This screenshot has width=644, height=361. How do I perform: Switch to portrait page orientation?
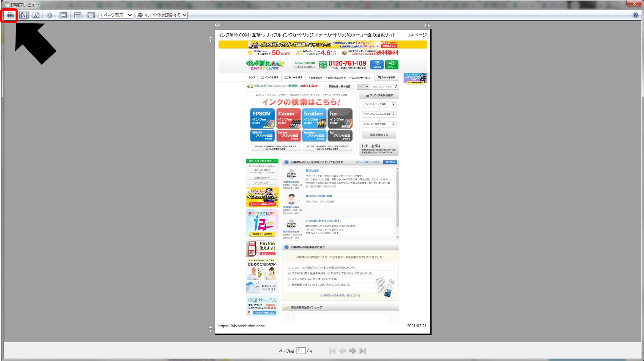24,15
